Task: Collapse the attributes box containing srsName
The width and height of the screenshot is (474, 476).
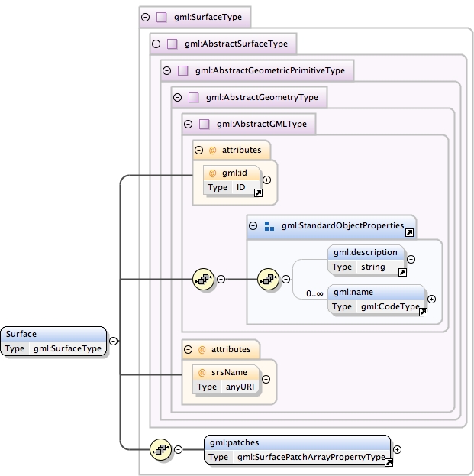Action: (x=188, y=349)
